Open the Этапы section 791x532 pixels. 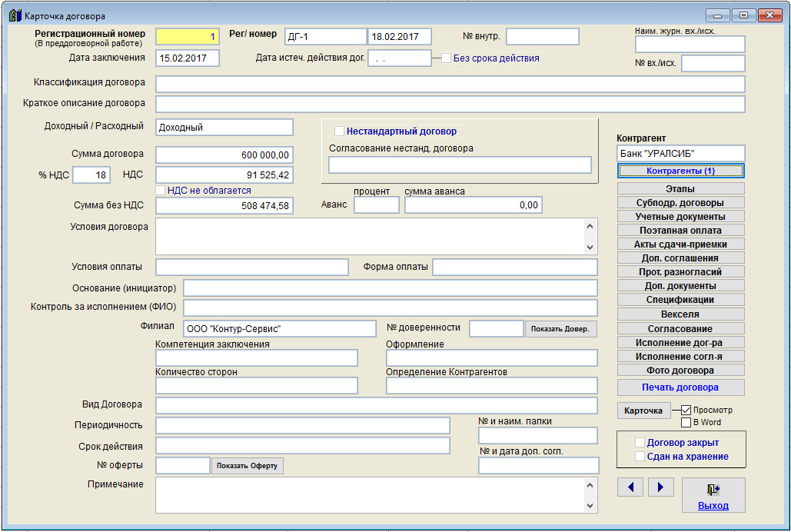click(x=680, y=188)
